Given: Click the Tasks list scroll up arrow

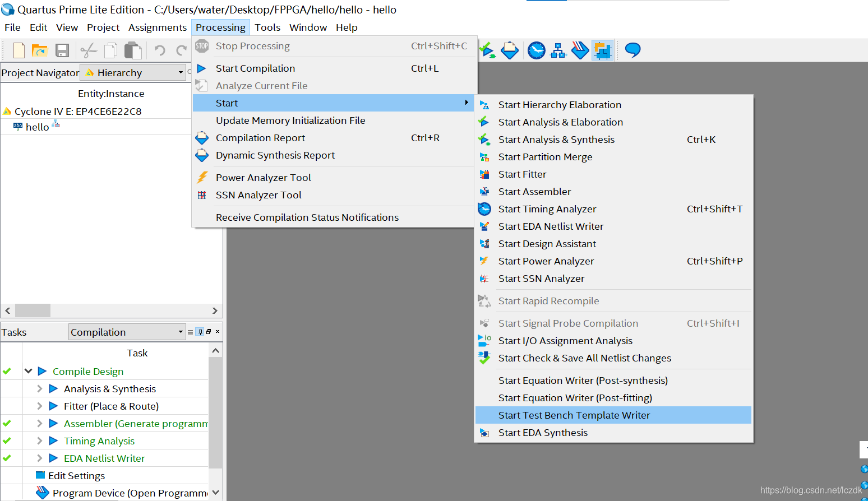Looking at the screenshot, I should (215, 351).
